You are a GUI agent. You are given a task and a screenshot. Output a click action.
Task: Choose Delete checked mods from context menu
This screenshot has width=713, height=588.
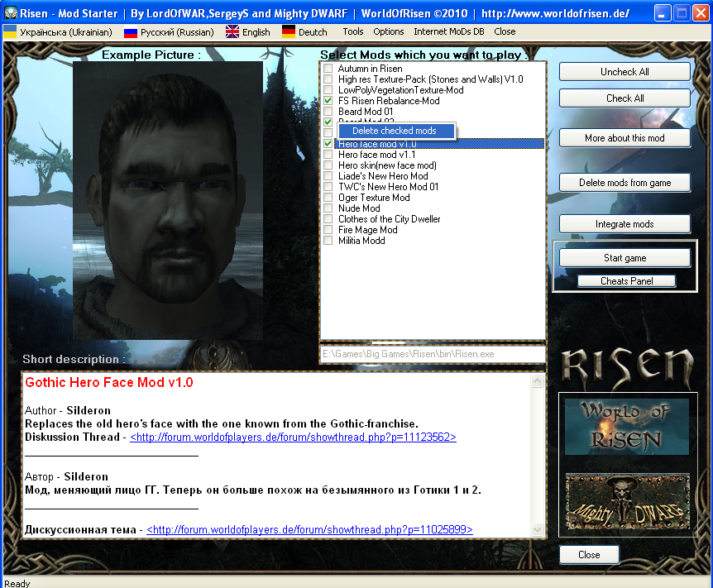(396, 131)
